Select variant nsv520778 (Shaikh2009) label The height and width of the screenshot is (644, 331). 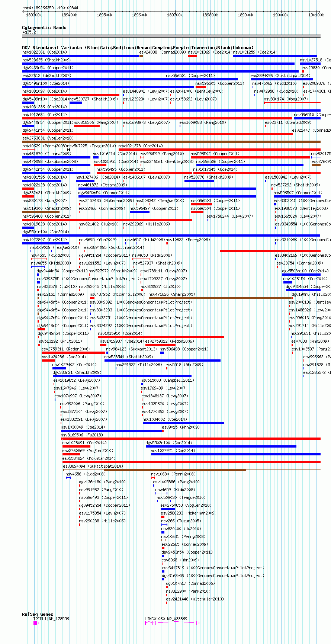[x=209, y=177]
